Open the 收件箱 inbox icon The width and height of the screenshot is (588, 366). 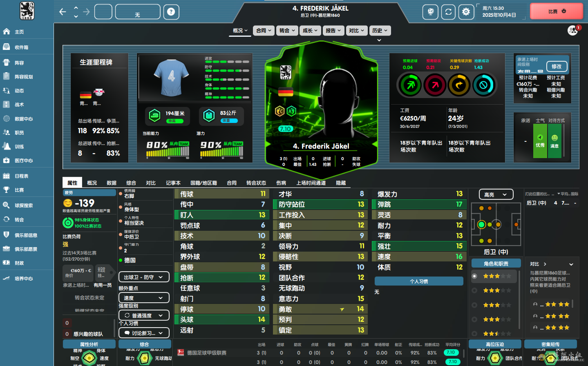(7, 47)
